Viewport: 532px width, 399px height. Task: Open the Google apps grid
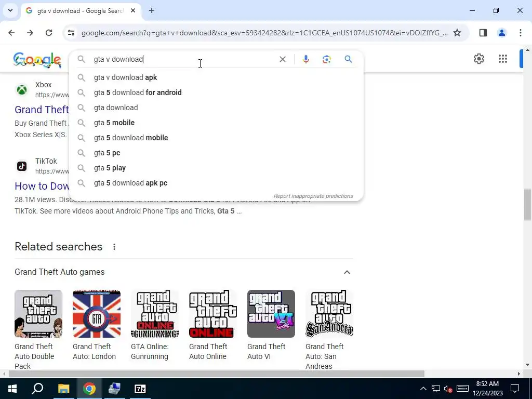503,59
